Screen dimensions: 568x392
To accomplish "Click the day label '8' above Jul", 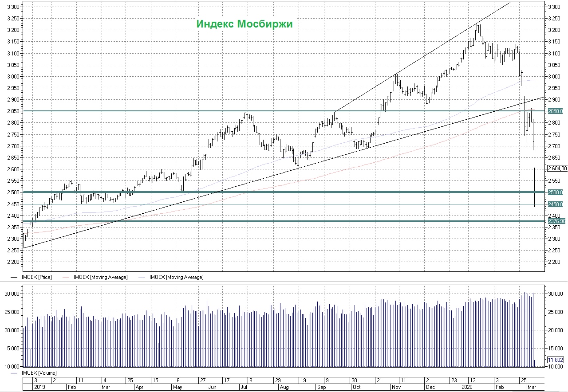I will point(251,380).
